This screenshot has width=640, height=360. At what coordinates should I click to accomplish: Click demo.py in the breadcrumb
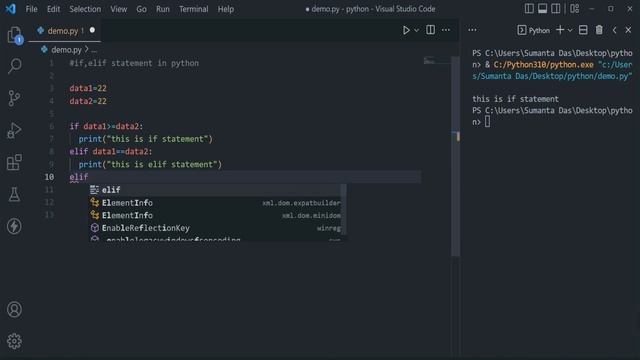[66, 50]
